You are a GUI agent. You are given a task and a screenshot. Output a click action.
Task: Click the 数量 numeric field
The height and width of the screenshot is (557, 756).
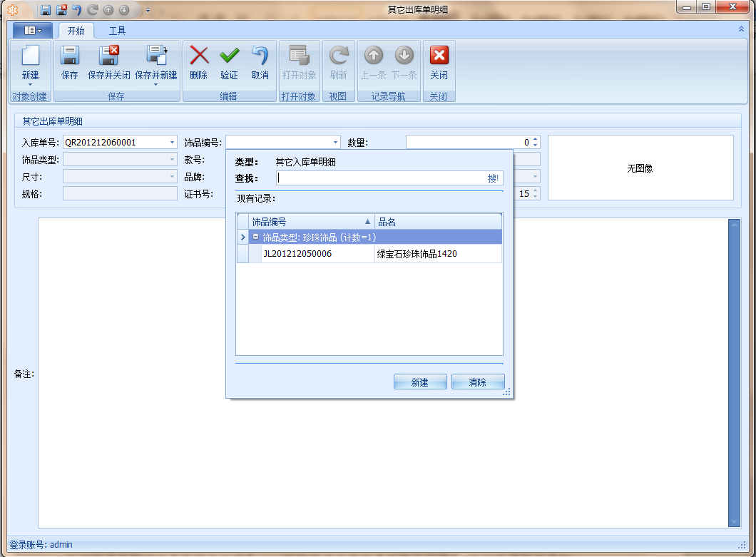pyautogui.click(x=469, y=142)
